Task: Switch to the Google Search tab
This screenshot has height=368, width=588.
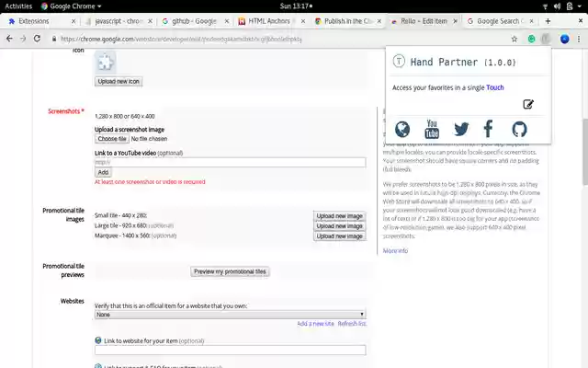Action: [x=500, y=21]
